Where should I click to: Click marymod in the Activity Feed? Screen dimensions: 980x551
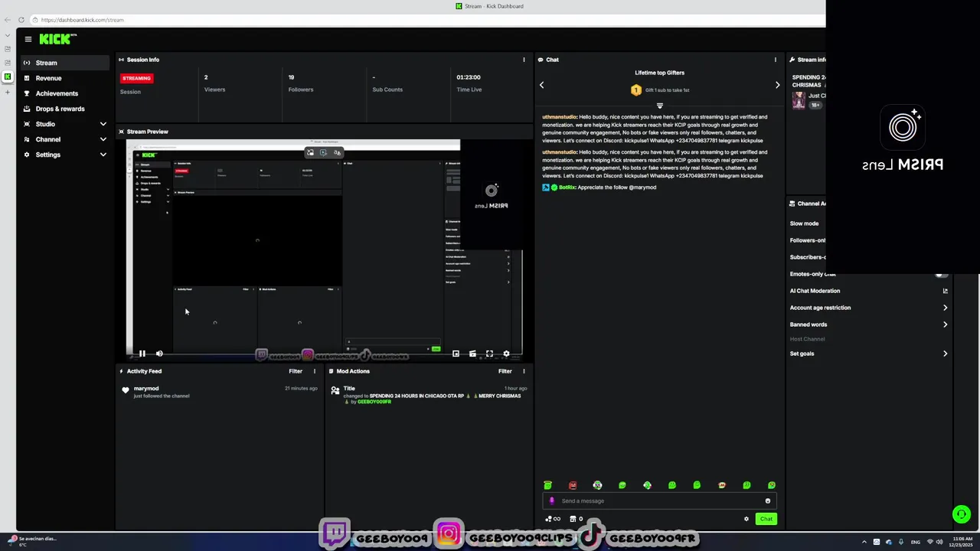coord(146,389)
